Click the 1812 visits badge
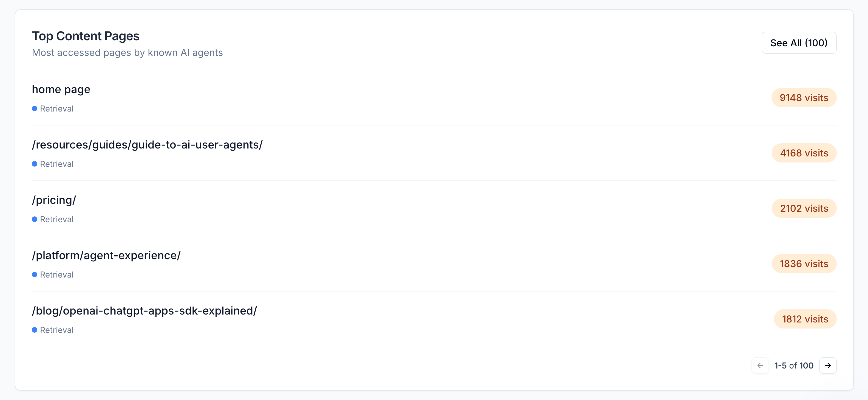The image size is (868, 400). (805, 319)
